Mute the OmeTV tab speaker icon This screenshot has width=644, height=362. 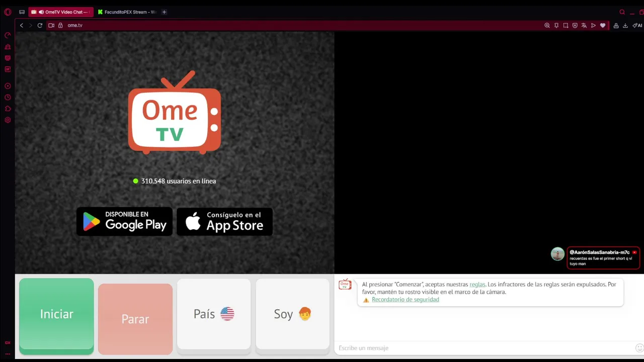point(41,12)
